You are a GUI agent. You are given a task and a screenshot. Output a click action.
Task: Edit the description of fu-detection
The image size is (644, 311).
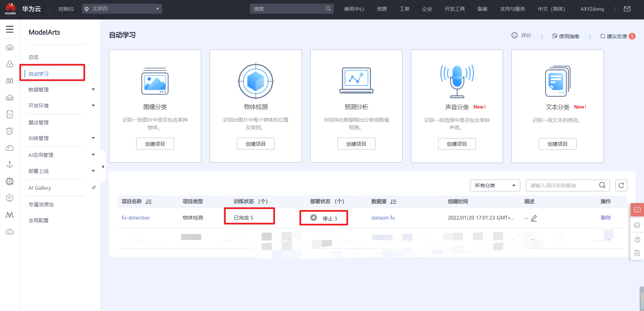coord(534,218)
